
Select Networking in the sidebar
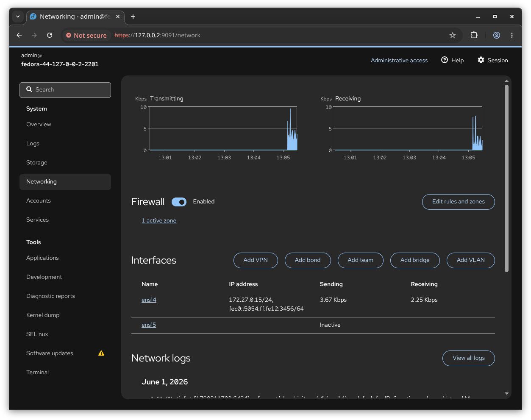(x=65, y=182)
